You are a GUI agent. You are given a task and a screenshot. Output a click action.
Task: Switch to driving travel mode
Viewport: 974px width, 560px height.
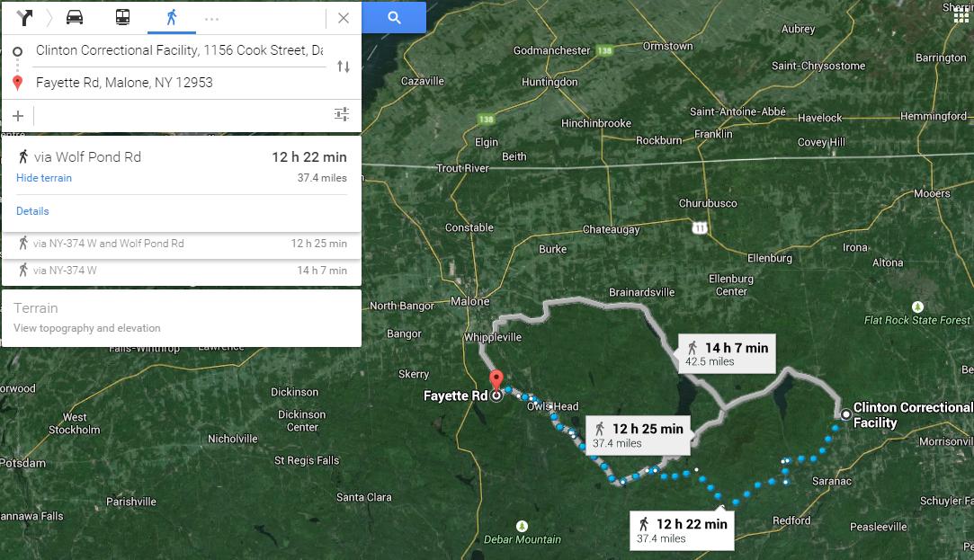pyautogui.click(x=75, y=17)
